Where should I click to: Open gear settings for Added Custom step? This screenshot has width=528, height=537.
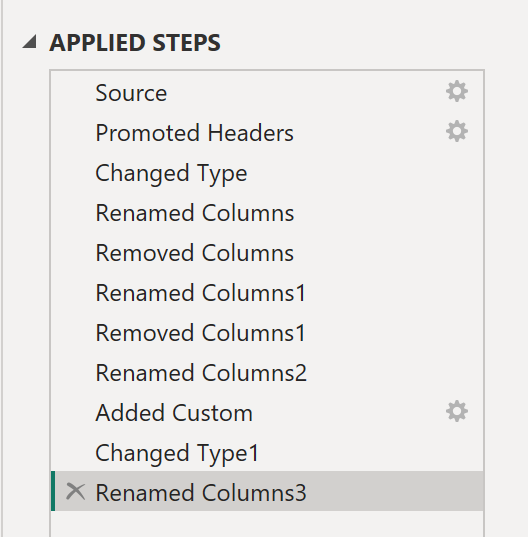coord(457,411)
